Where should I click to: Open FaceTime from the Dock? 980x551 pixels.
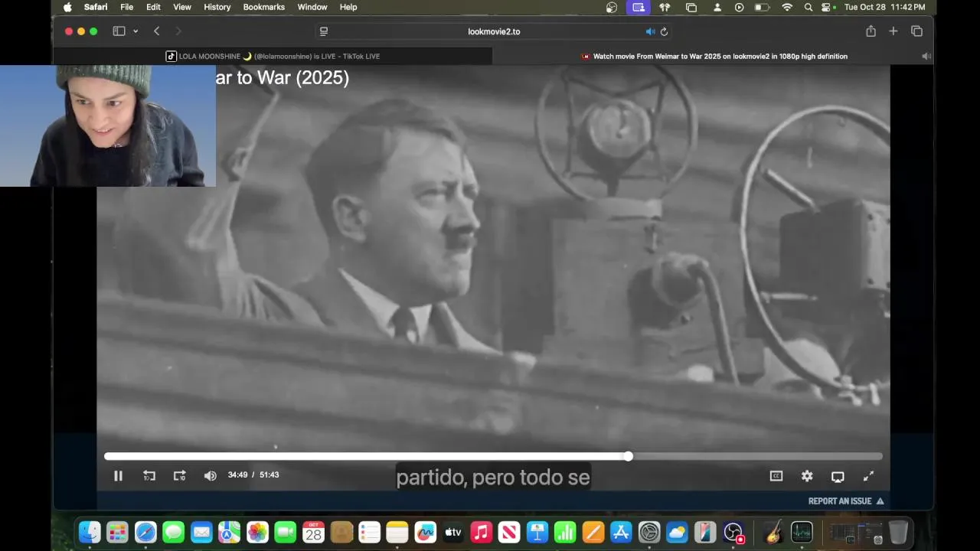[x=286, y=532]
